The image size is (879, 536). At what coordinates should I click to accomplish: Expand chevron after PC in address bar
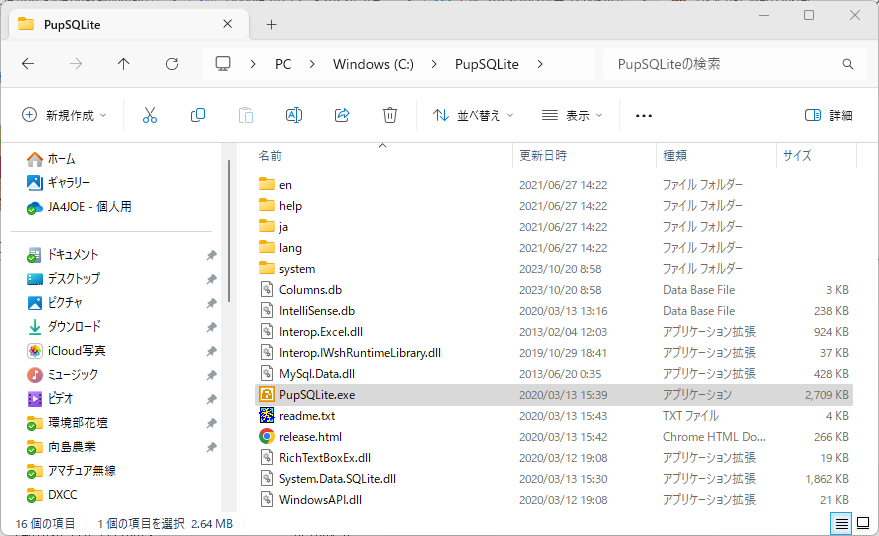point(312,64)
